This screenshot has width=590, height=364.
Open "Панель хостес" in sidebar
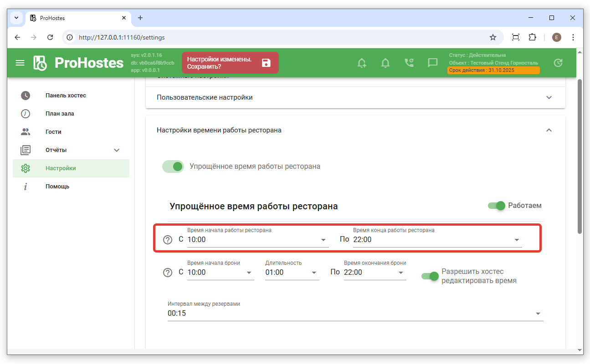click(x=66, y=96)
